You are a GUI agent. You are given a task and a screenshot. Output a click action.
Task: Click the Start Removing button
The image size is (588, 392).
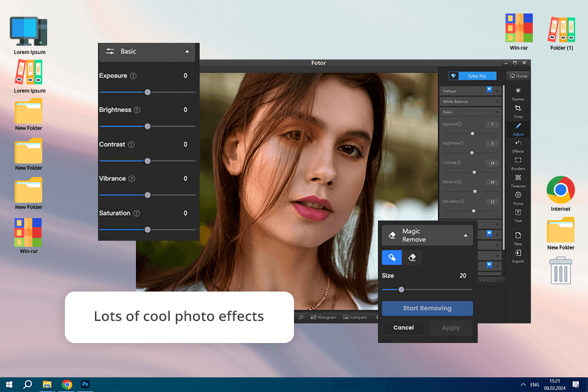click(427, 308)
